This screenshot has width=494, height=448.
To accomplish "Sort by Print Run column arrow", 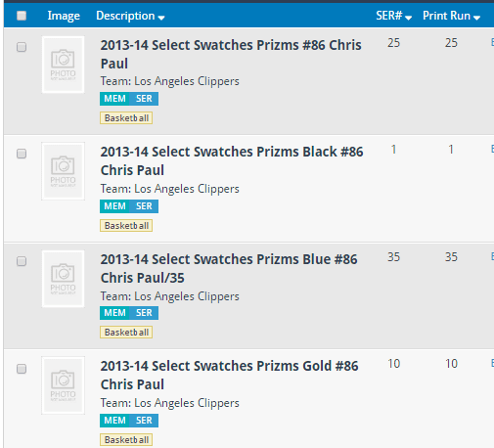I will click(x=476, y=18).
